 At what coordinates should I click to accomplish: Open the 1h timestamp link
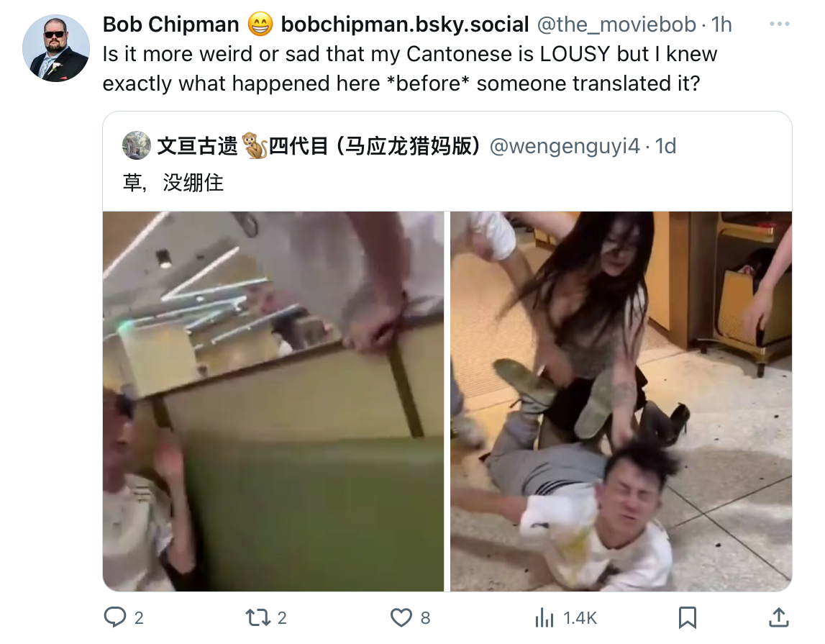coord(721,24)
